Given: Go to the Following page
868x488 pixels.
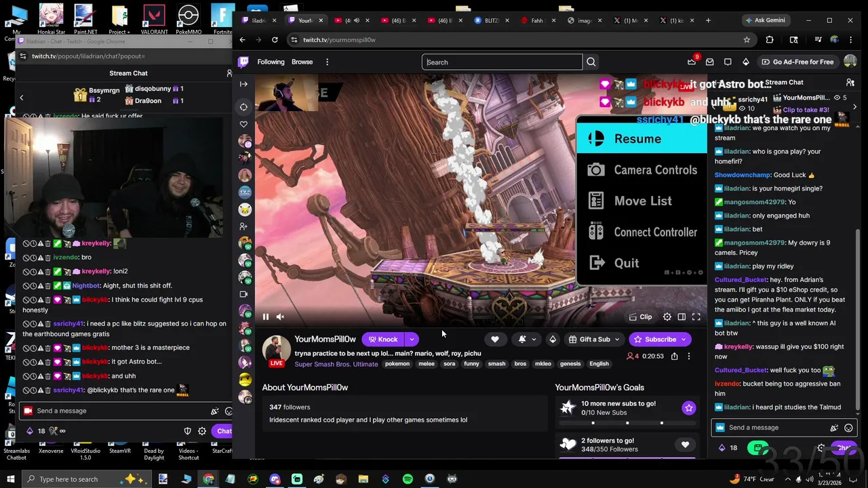Looking at the screenshot, I should pos(271,62).
